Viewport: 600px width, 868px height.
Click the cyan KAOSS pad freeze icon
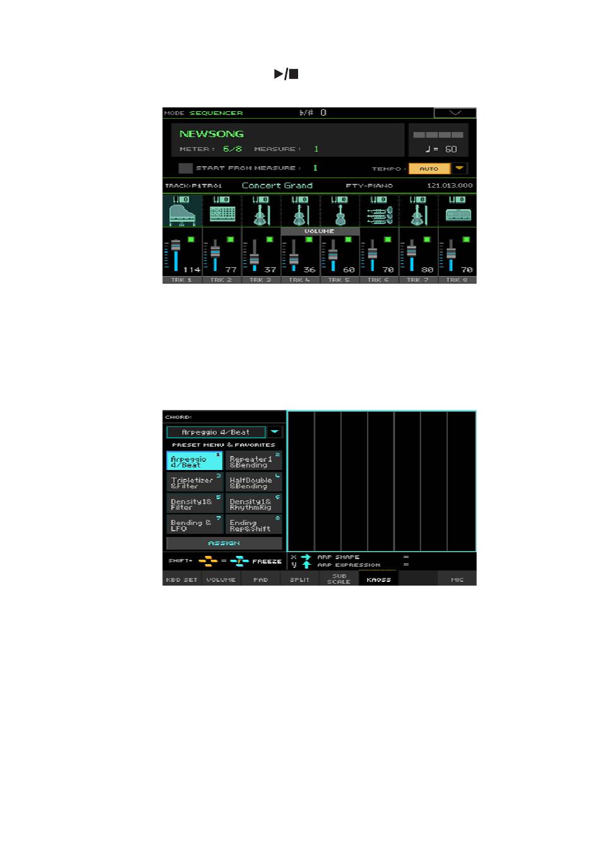239,561
